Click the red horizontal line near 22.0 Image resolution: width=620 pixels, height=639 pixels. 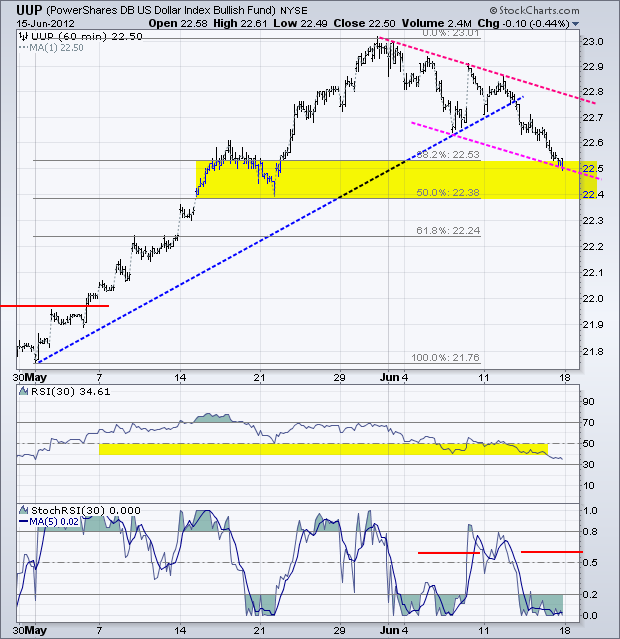coord(55,306)
